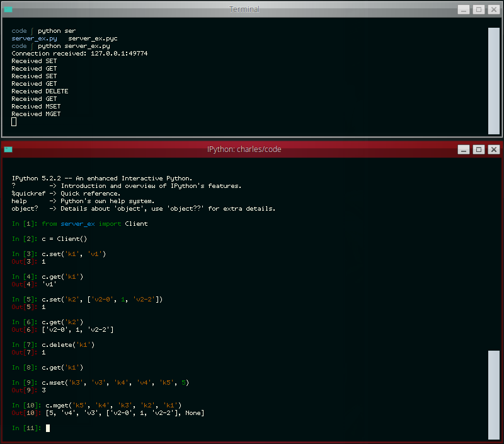Image resolution: width=504 pixels, height=444 pixels.
Task: Maximize the Terminal window
Action: tap(478, 9)
